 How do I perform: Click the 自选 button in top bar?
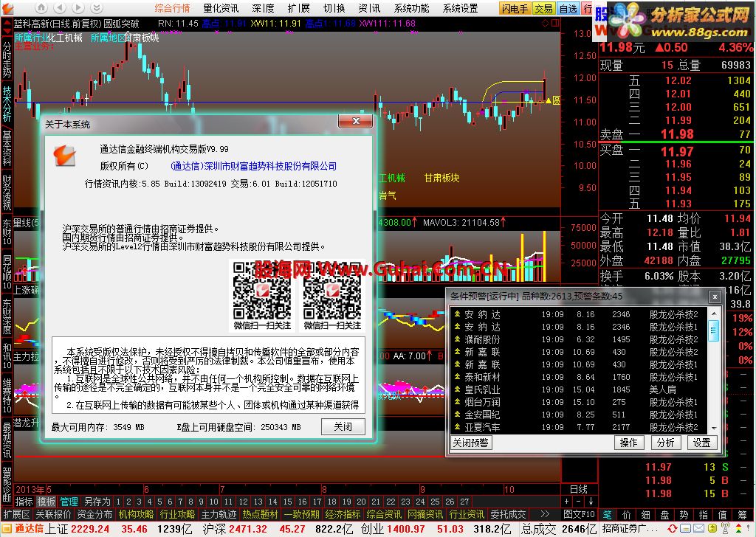point(568,8)
